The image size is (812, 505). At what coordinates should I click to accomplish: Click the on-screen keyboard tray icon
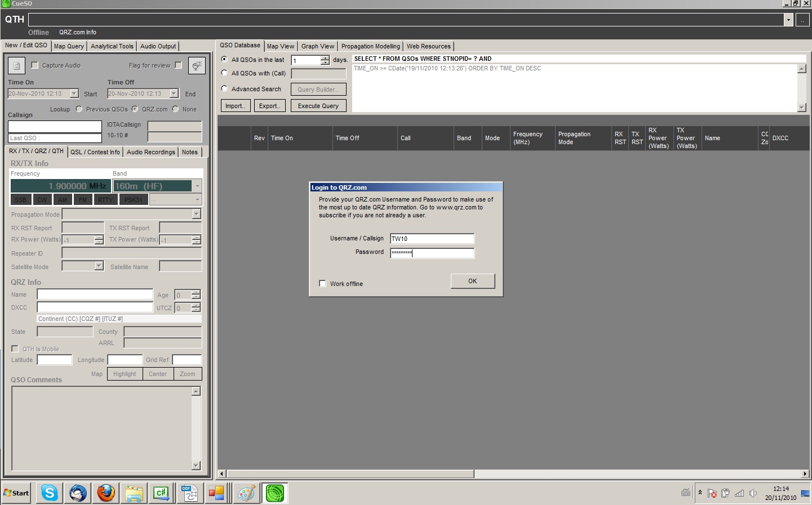click(686, 493)
